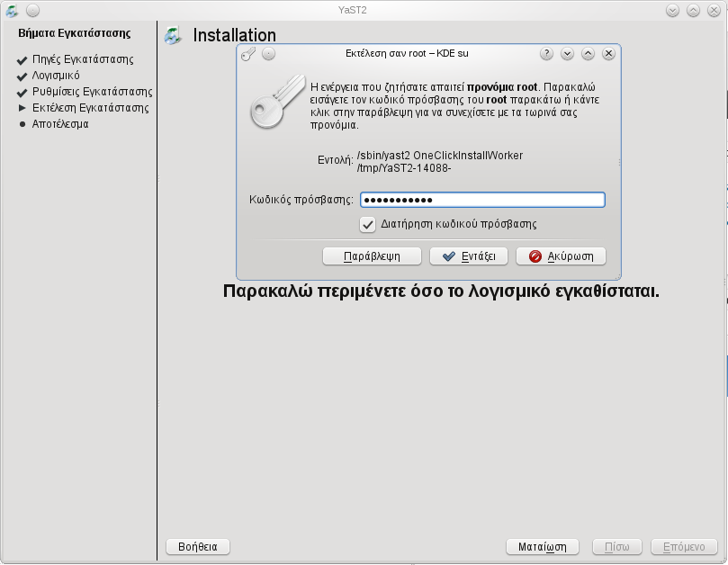
Task: Click the Installation heading text
Action: (235, 36)
